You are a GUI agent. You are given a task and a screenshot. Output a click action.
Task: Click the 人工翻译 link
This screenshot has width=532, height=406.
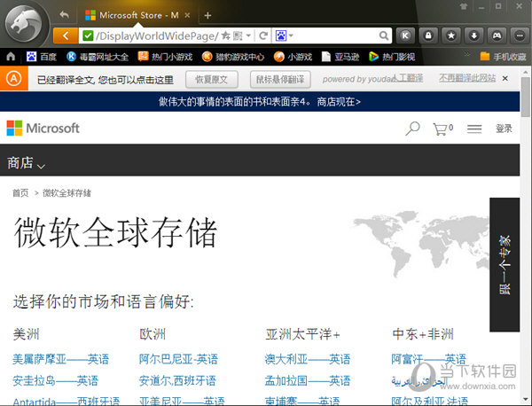(x=407, y=78)
